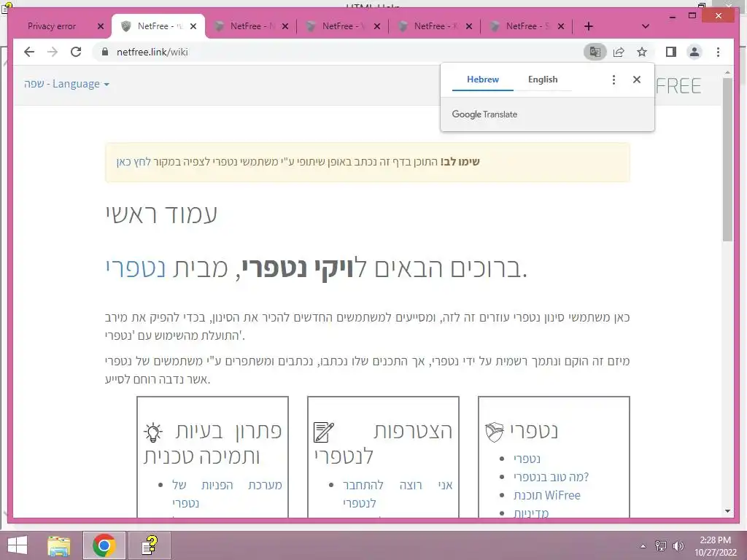Viewport: 747px width, 560px height.
Task: Open the שפה - Language dropdown
Action: (x=66, y=84)
